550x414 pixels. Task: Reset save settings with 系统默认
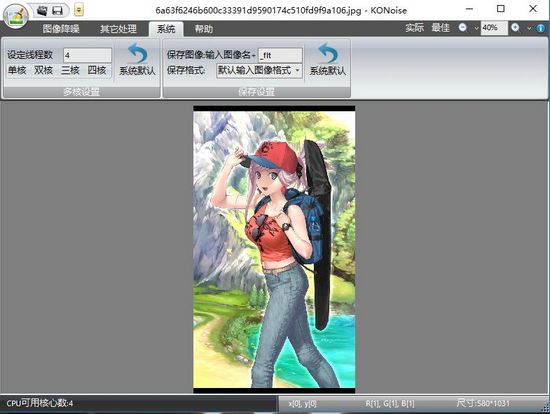pos(328,60)
